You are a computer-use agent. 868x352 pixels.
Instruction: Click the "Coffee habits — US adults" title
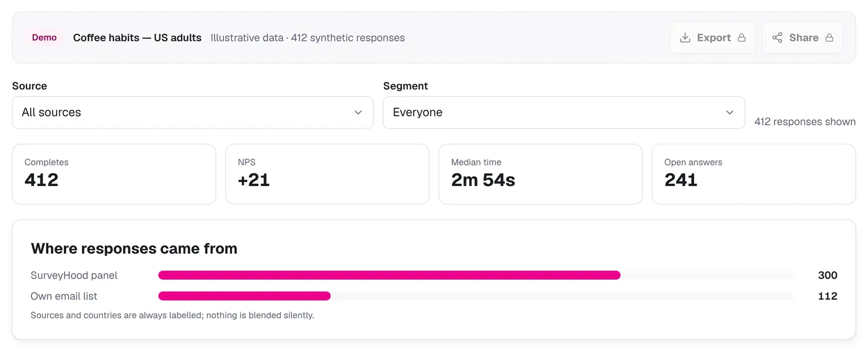pos(137,38)
